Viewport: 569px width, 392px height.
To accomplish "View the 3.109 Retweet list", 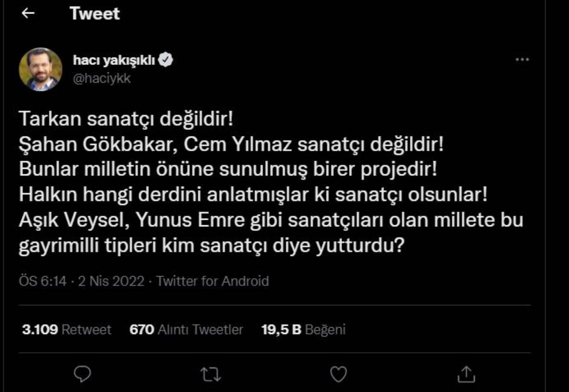I will 67,329.
